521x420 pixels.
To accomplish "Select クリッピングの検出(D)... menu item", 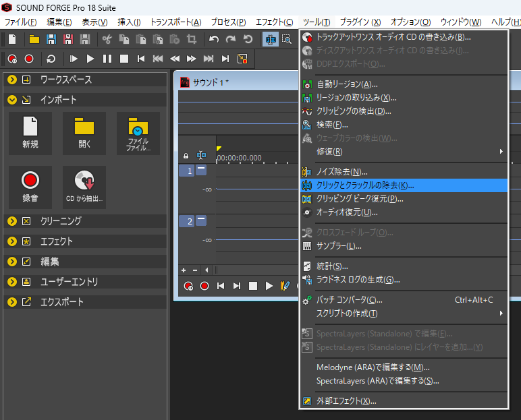I will pyautogui.click(x=404, y=111).
